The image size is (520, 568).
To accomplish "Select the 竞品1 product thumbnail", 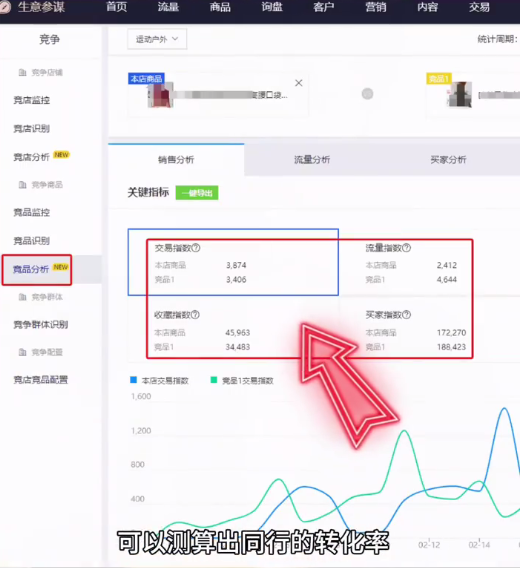I will point(459,95).
